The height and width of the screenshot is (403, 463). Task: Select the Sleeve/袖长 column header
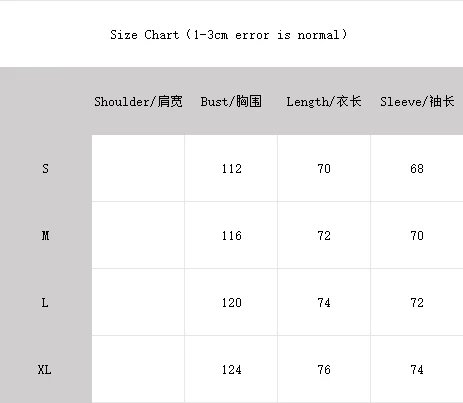[417, 101]
